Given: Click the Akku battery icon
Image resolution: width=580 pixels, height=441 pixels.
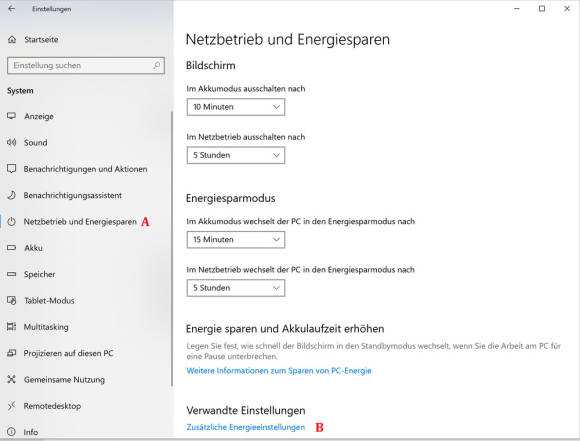Looking at the screenshot, I should (x=11, y=248).
